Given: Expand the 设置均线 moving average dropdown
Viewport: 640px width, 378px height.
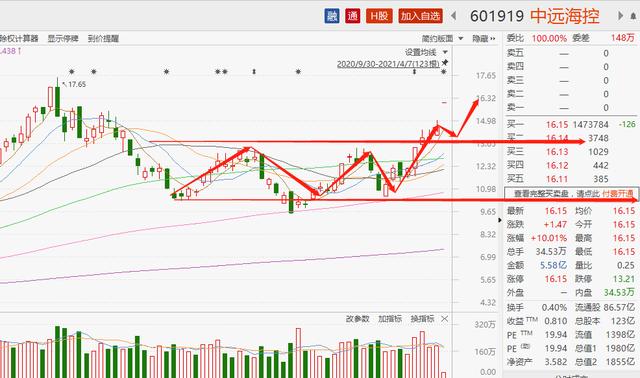Looking at the screenshot, I should 426,52.
